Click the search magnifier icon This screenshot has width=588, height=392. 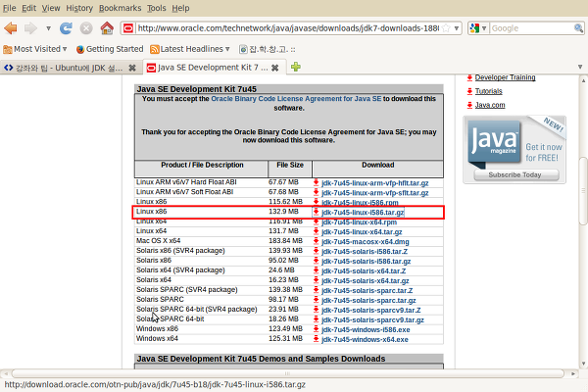[x=578, y=28]
